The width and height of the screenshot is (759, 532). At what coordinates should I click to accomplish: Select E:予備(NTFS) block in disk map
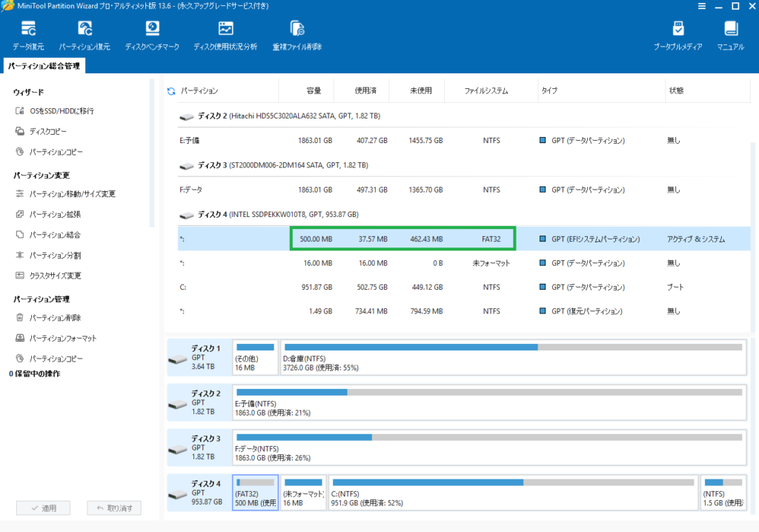click(489, 402)
